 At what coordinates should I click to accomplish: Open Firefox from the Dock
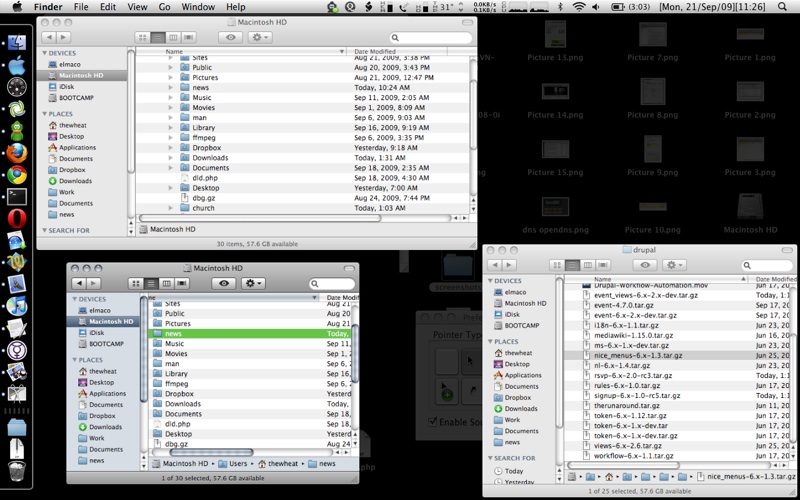[16, 153]
